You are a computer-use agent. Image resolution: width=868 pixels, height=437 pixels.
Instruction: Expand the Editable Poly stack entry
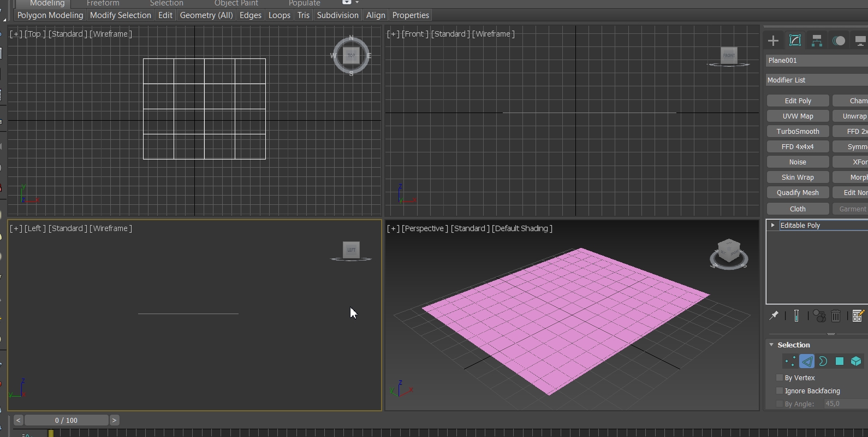(x=772, y=225)
